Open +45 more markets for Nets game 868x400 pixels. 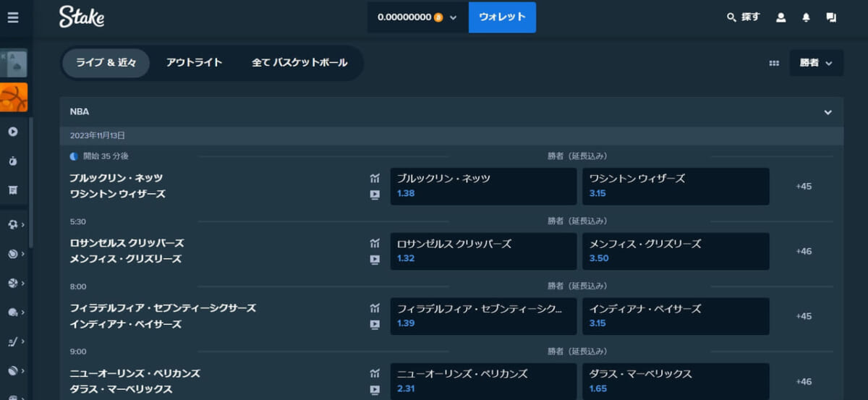click(804, 186)
